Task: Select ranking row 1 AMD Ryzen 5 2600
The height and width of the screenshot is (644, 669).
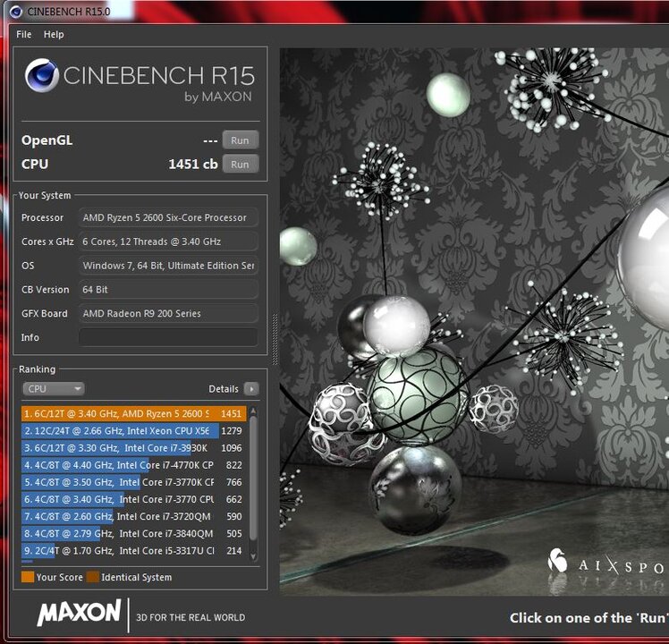Action: coord(134,413)
